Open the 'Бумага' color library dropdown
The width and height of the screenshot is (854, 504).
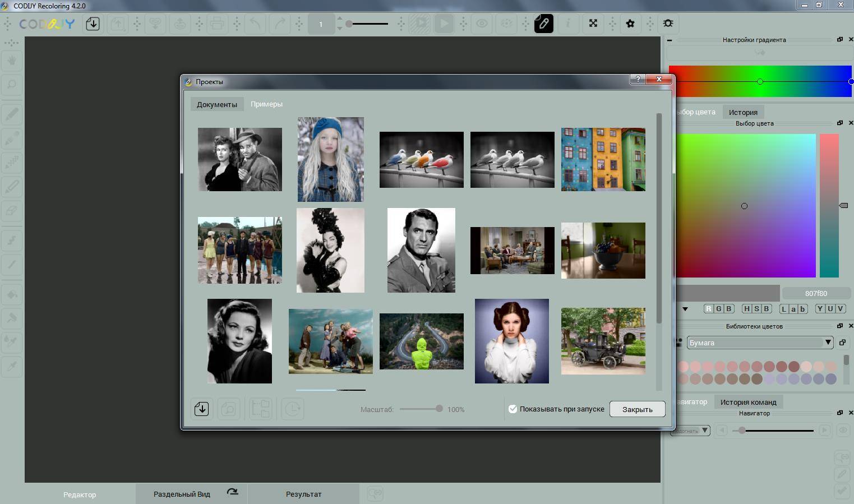click(x=760, y=343)
